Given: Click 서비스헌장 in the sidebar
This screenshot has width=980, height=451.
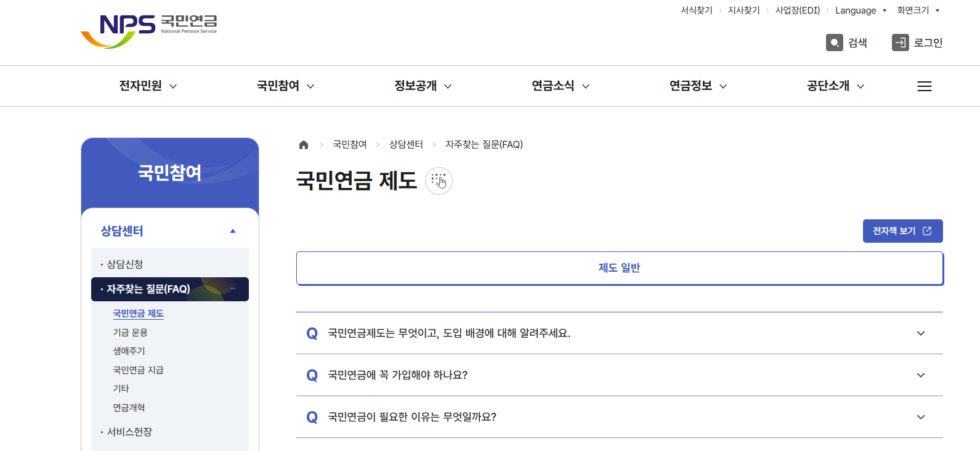Looking at the screenshot, I should tap(129, 432).
